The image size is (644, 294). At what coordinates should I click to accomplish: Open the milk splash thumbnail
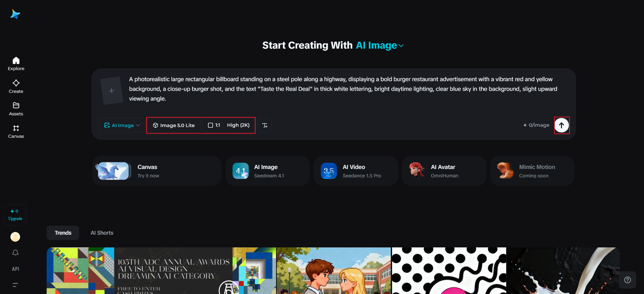click(563, 271)
